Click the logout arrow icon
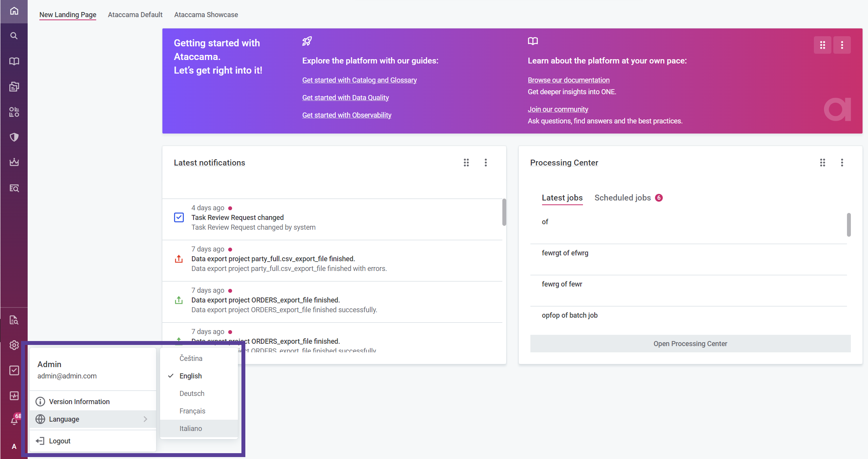The image size is (868, 459). click(x=40, y=441)
